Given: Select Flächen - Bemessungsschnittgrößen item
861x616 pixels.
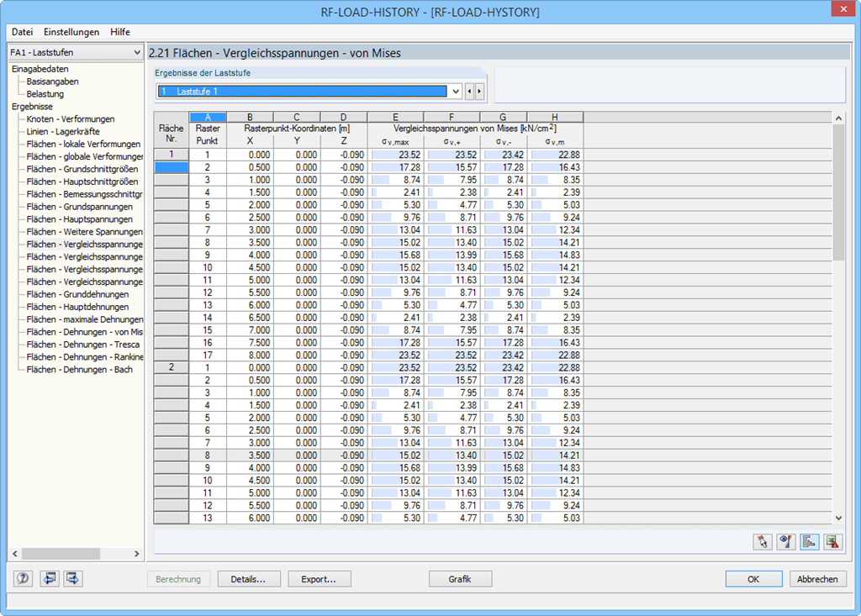Looking at the screenshot, I should pyautogui.click(x=85, y=194).
